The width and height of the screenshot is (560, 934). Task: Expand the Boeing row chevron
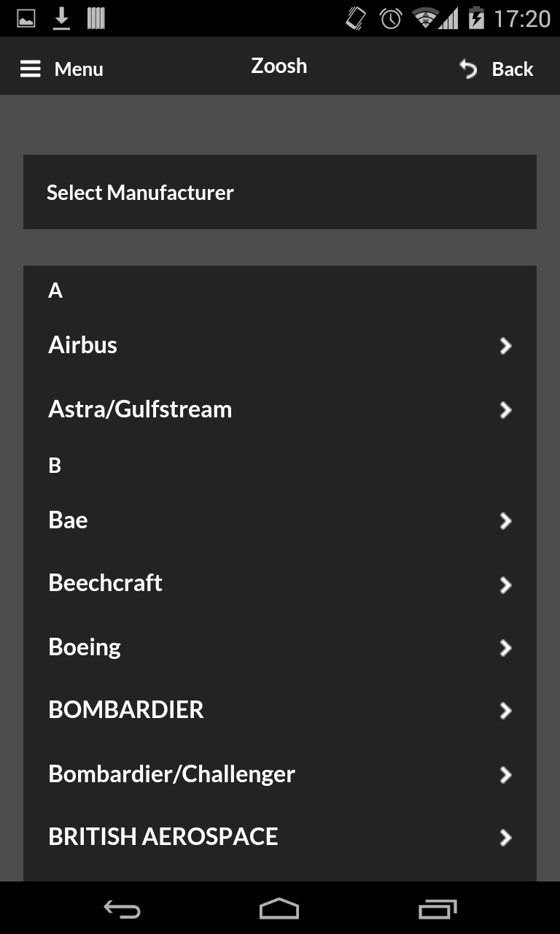(x=505, y=648)
